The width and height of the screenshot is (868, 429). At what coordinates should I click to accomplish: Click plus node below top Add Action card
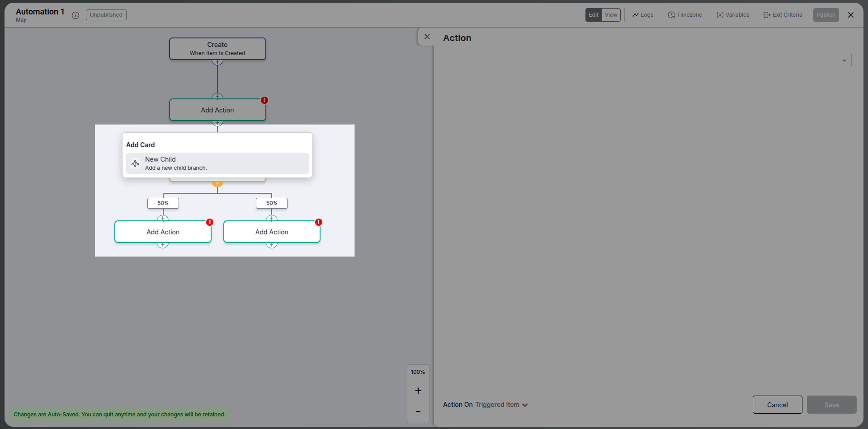click(217, 123)
